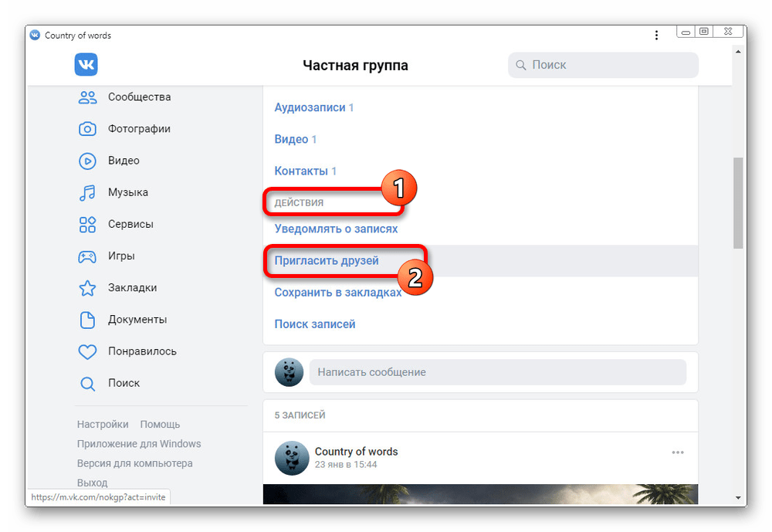Click the Documents page icon
This screenshot has width=772, height=532.
(87, 320)
